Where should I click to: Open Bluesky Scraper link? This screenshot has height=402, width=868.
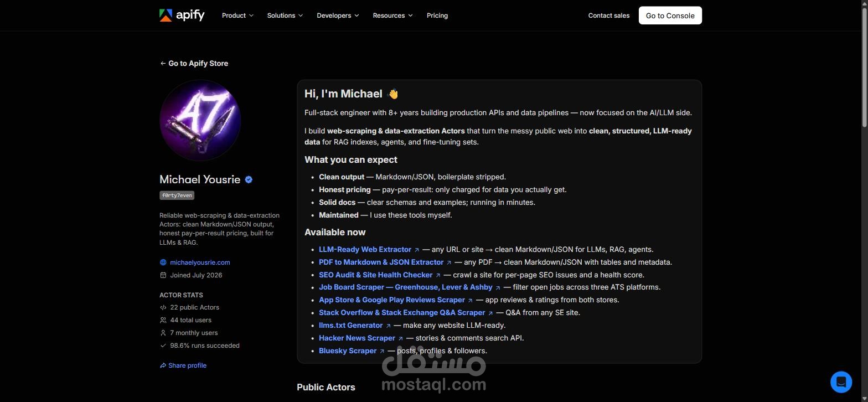(352, 351)
